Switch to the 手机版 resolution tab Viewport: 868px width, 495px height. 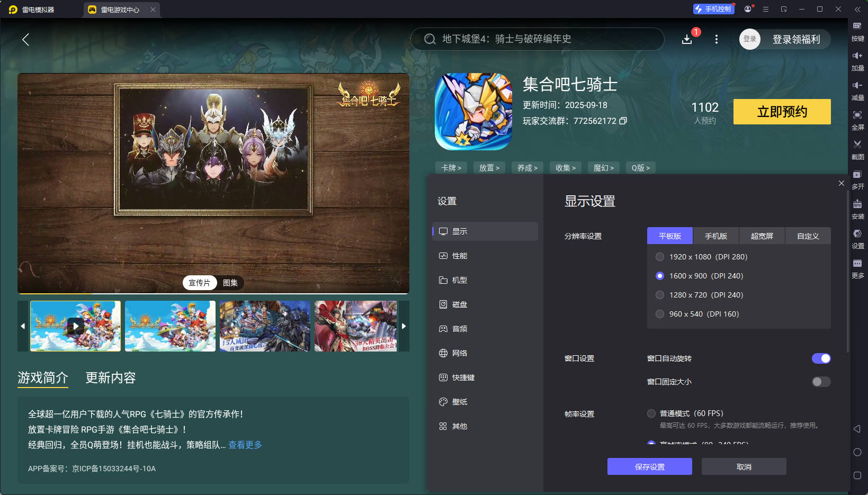716,236
